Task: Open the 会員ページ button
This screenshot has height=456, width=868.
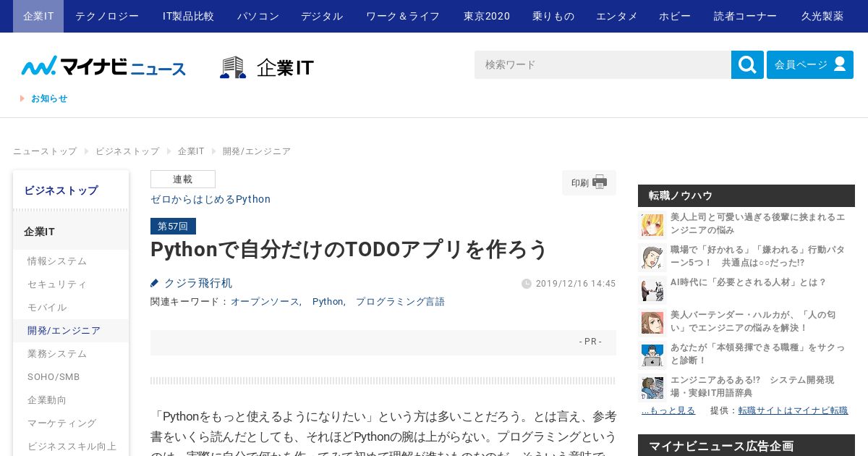Action: click(x=810, y=64)
